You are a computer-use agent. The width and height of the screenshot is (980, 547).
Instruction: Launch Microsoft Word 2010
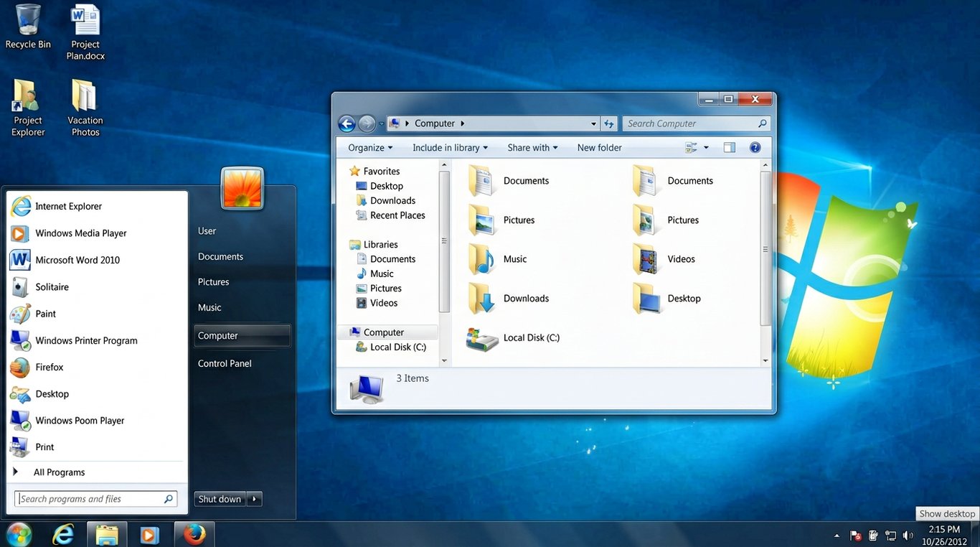(77, 260)
